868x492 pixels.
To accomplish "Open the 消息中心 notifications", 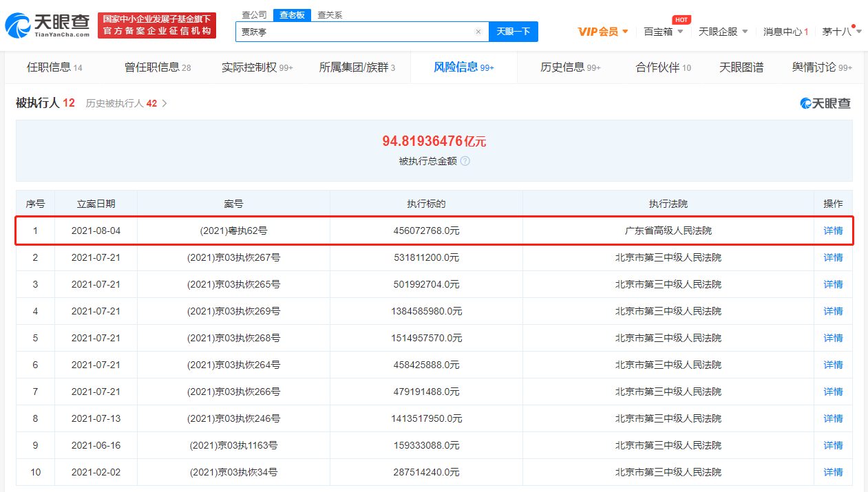I will tap(785, 32).
